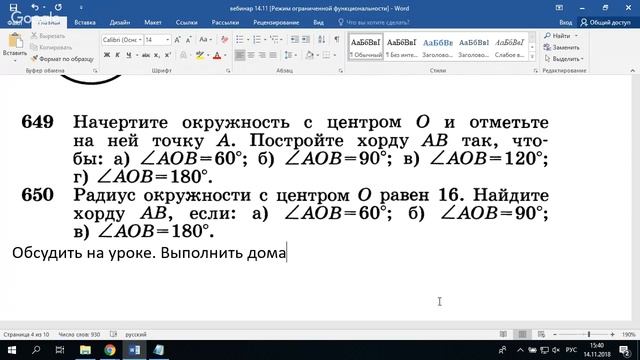Click the Paste (Вставить) clipboard icon
Screen dimensions: 640x360
[15, 40]
